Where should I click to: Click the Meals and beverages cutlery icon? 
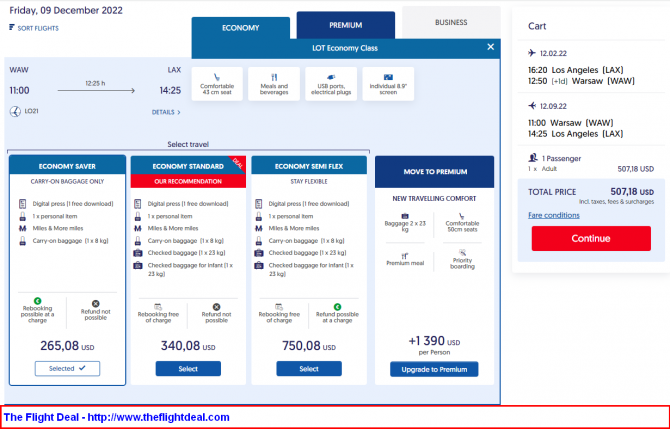[x=274, y=77]
